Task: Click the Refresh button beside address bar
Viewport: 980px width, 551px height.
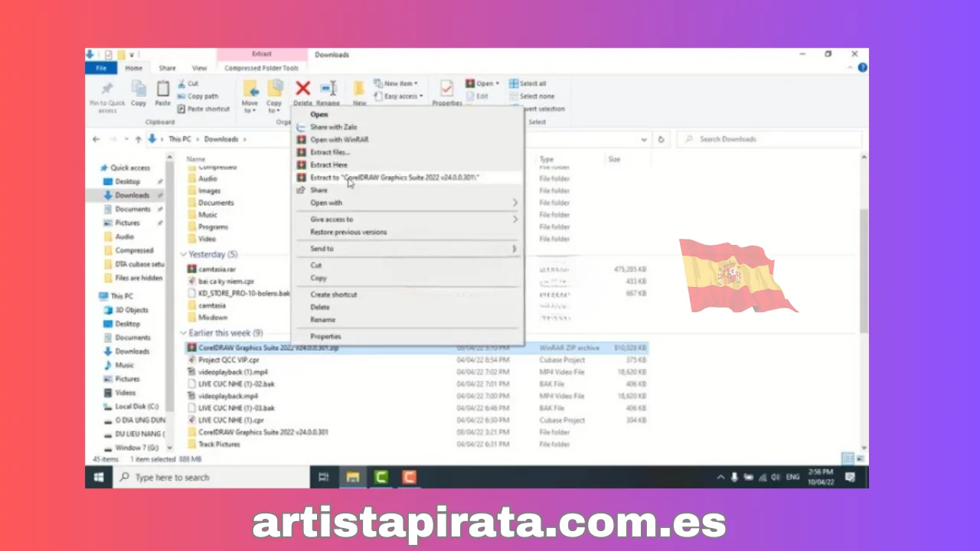Action: (x=661, y=139)
